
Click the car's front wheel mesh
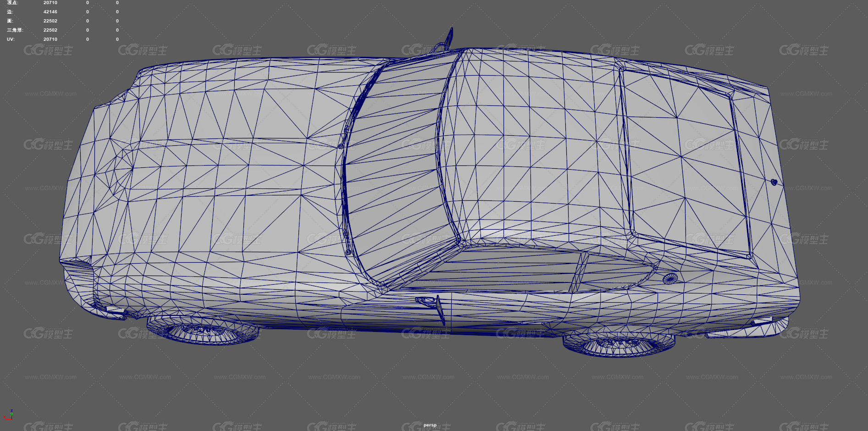pyautogui.click(x=203, y=330)
